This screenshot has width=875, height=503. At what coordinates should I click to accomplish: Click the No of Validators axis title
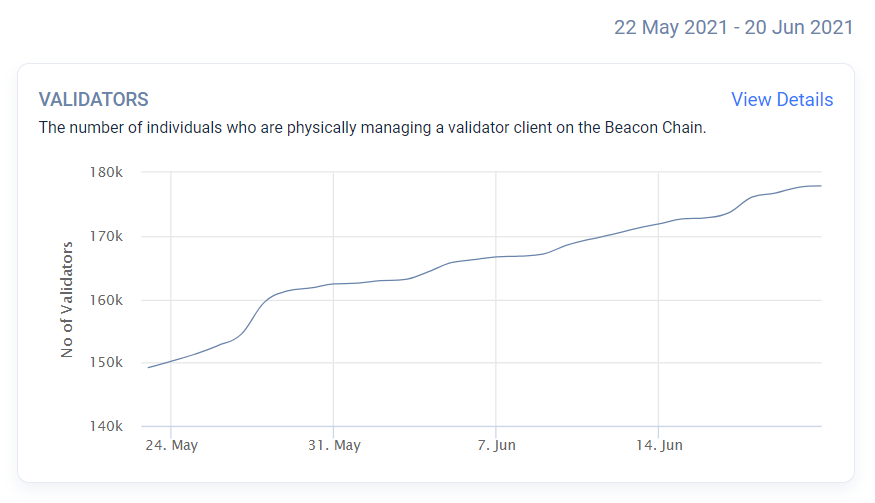[x=67, y=299]
